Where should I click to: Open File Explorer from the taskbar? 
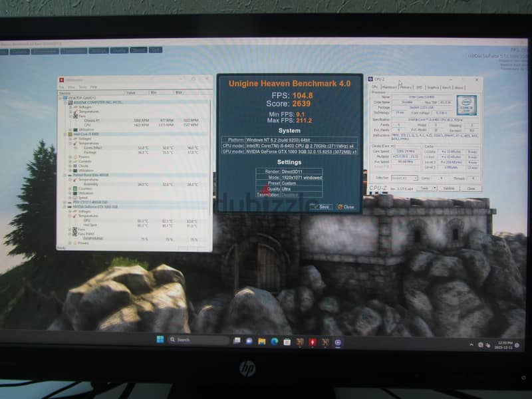coord(261,341)
